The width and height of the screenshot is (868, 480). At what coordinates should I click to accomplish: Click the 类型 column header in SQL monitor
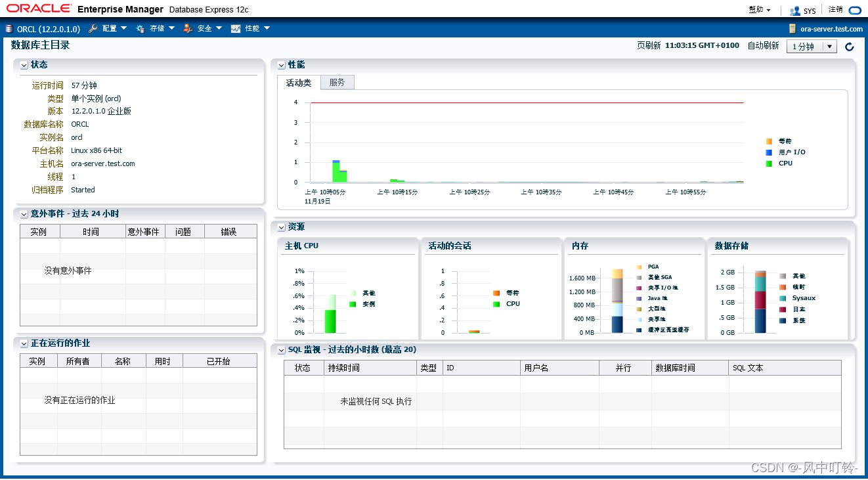(x=429, y=368)
